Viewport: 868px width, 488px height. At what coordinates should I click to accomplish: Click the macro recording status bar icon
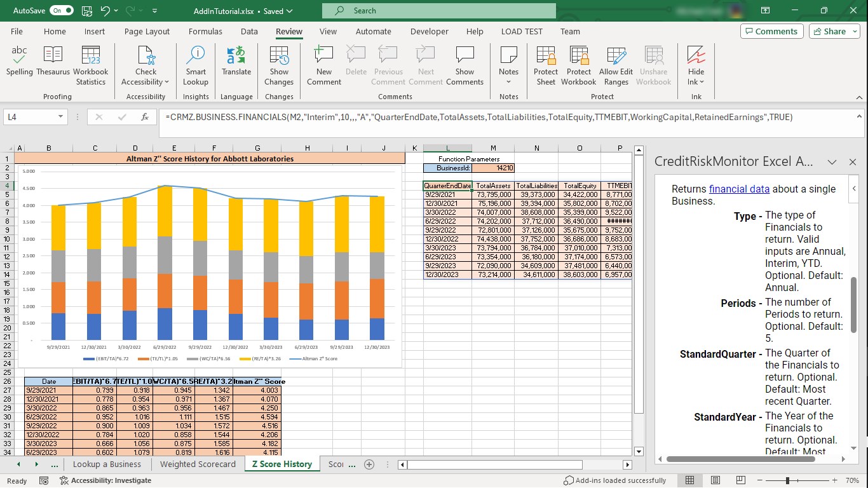pos(44,480)
